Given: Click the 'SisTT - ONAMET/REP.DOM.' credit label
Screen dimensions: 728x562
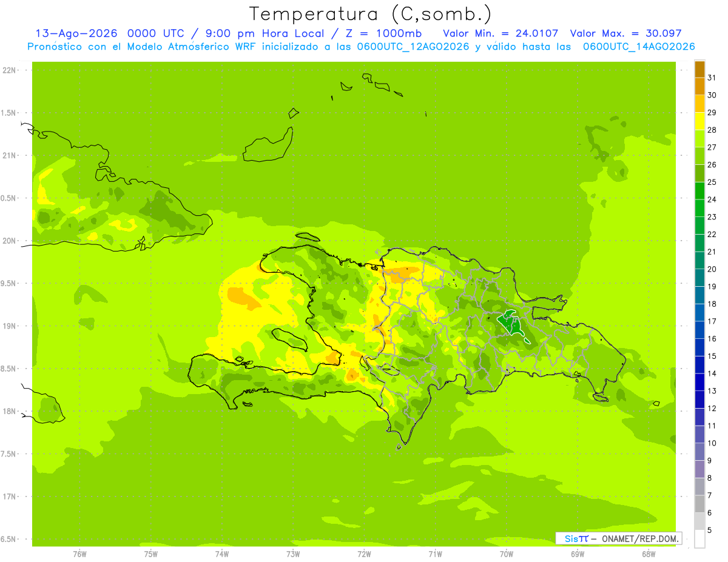Looking at the screenshot, I should [x=619, y=538].
